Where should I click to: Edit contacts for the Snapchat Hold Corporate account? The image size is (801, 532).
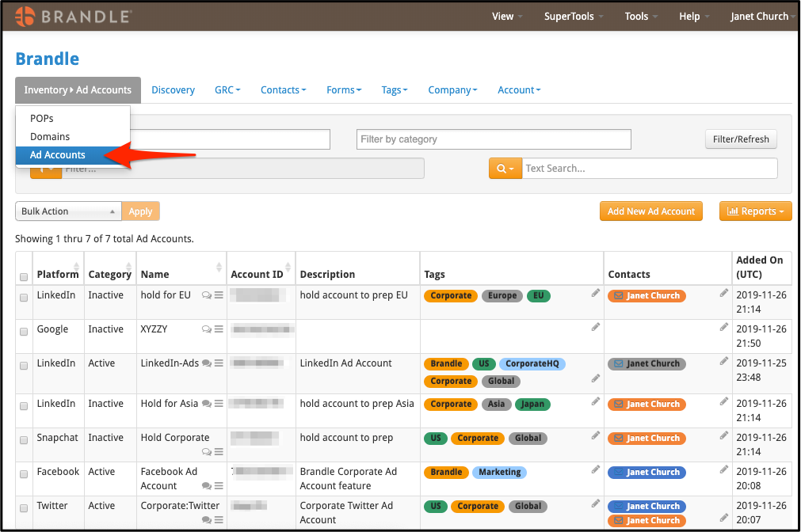coord(723,435)
